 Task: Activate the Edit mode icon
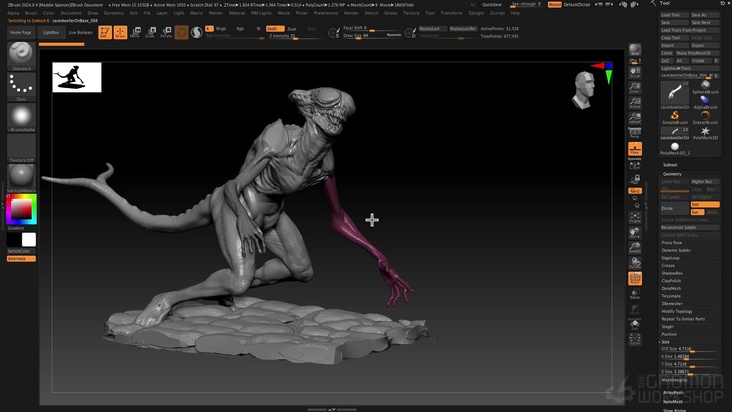(x=104, y=32)
